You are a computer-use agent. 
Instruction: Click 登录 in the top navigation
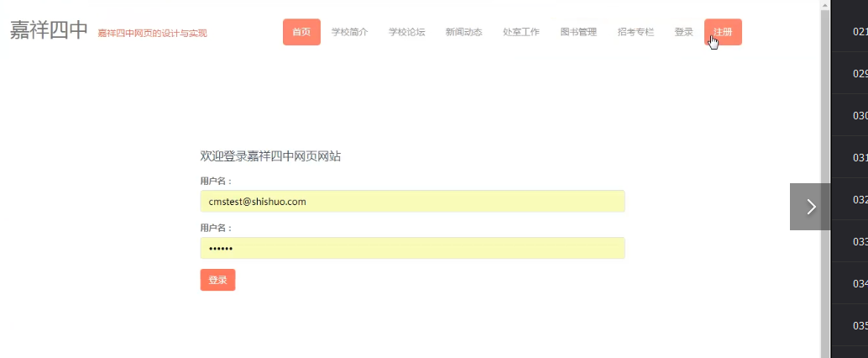coord(683,32)
